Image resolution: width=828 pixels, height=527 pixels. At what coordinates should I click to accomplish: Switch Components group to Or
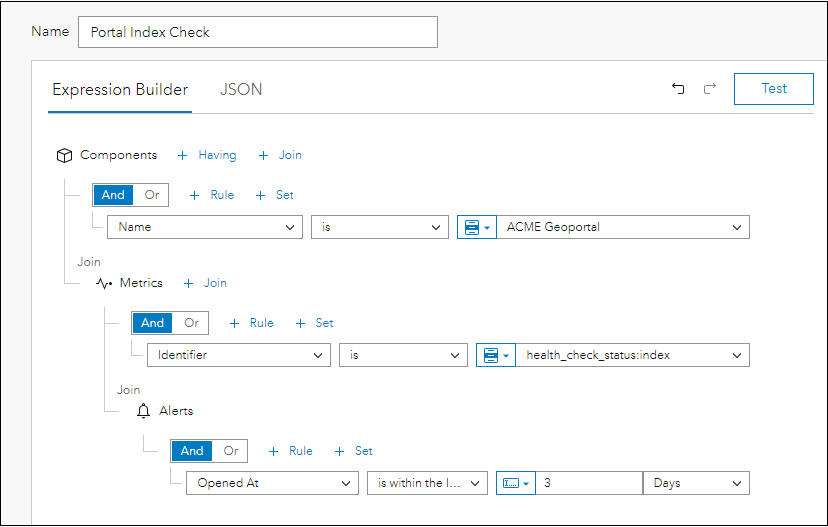pyautogui.click(x=152, y=195)
